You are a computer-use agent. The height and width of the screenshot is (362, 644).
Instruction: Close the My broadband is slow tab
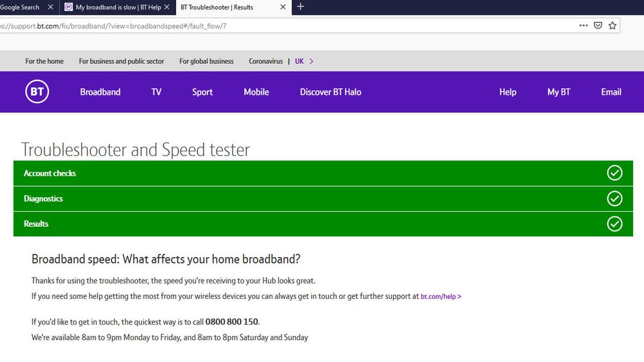click(167, 7)
